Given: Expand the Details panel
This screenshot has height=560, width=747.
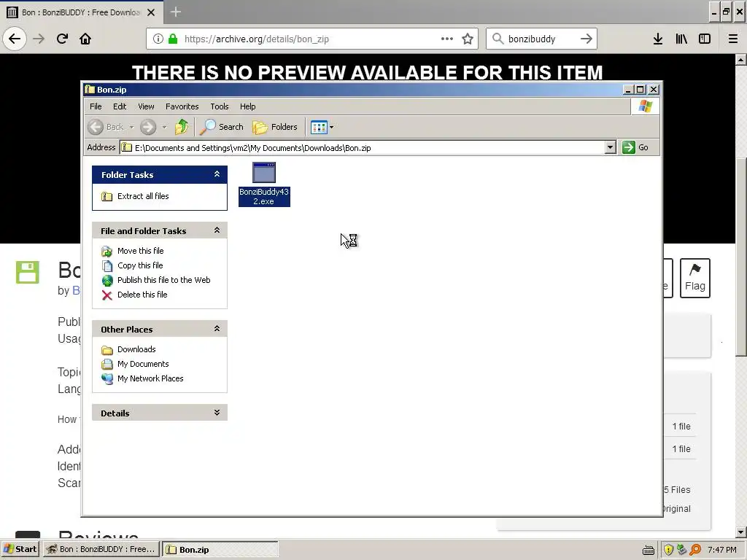Looking at the screenshot, I should point(217,413).
